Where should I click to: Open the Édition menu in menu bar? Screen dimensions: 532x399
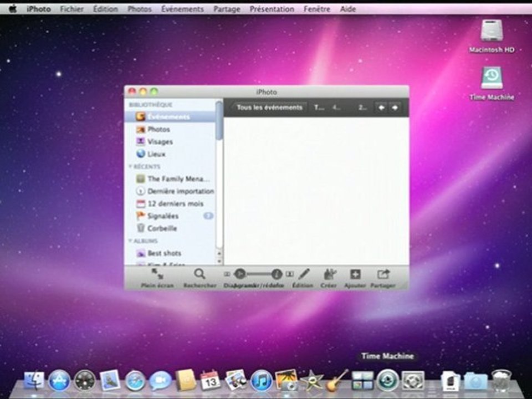tap(105, 9)
